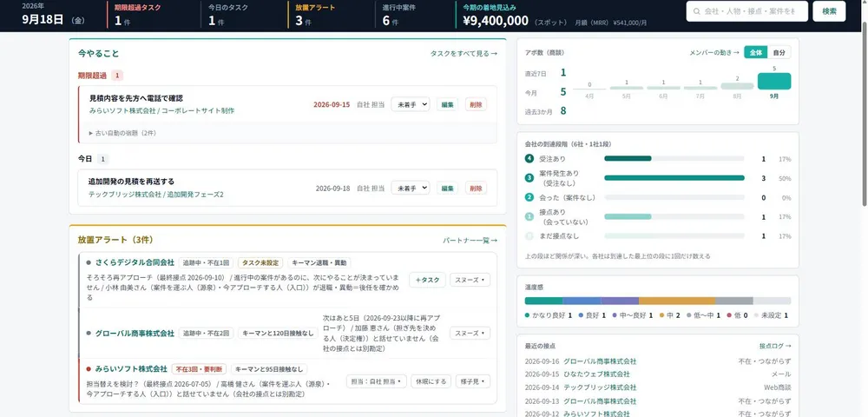The width and height of the screenshot is (868, 417).
Task: Click the orange 中 legend dot
Action: [x=662, y=315]
